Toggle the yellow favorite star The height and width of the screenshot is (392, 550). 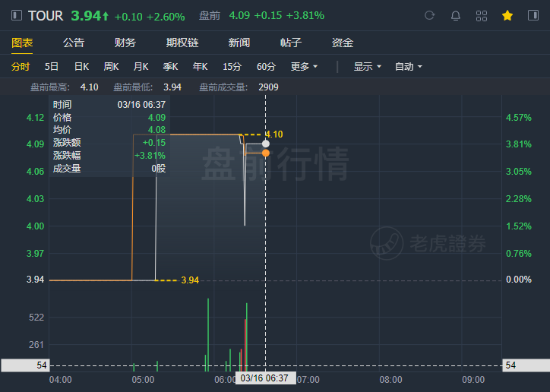(x=507, y=15)
